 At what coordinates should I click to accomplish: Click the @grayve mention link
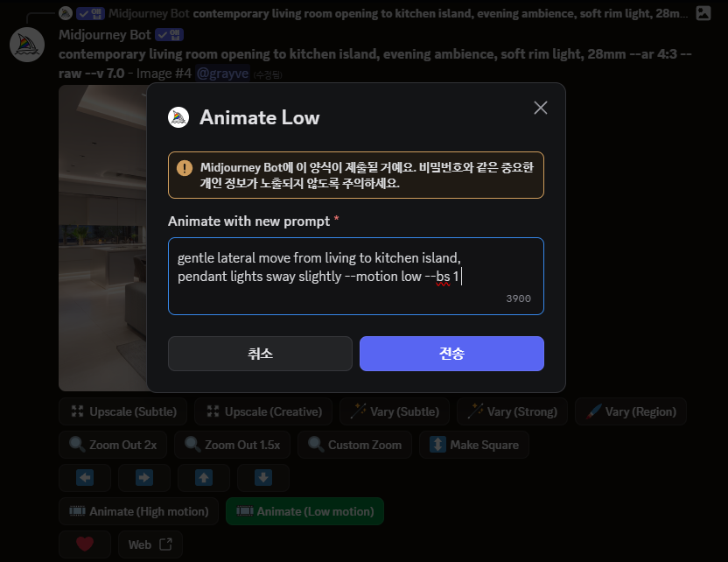pos(222,74)
